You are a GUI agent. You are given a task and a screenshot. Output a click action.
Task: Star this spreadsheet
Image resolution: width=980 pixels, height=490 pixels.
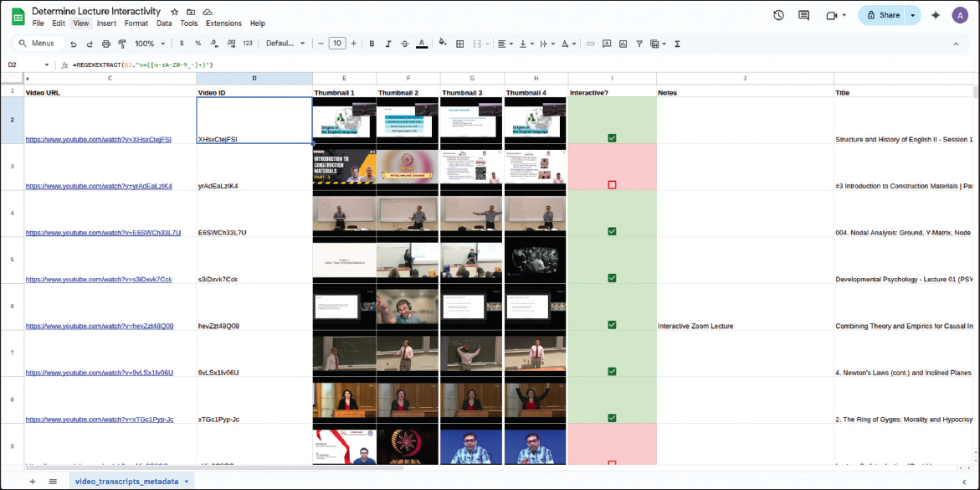(x=174, y=12)
